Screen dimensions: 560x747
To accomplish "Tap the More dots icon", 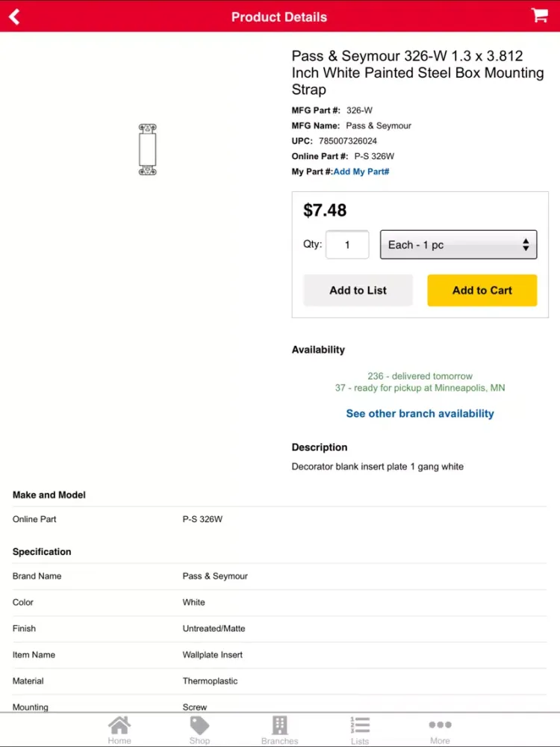I will click(x=440, y=724).
